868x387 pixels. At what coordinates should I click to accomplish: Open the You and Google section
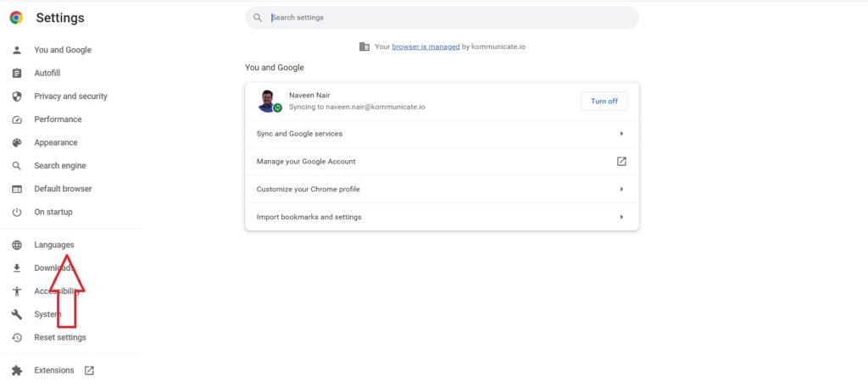(x=63, y=50)
